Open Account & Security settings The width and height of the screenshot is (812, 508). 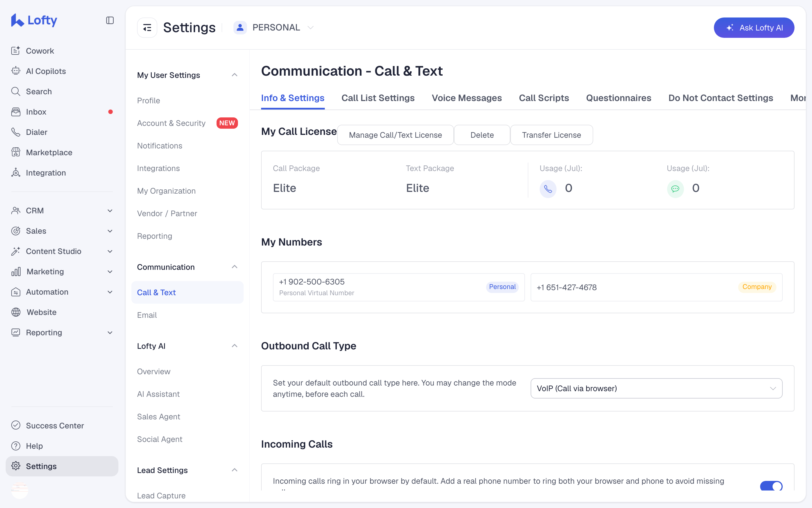pyautogui.click(x=171, y=123)
